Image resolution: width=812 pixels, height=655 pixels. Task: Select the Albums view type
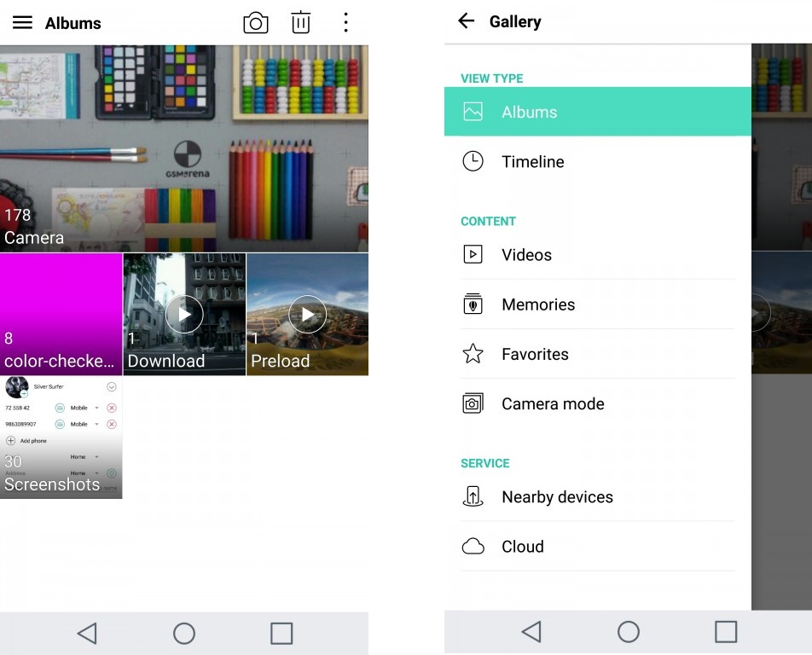tap(598, 112)
